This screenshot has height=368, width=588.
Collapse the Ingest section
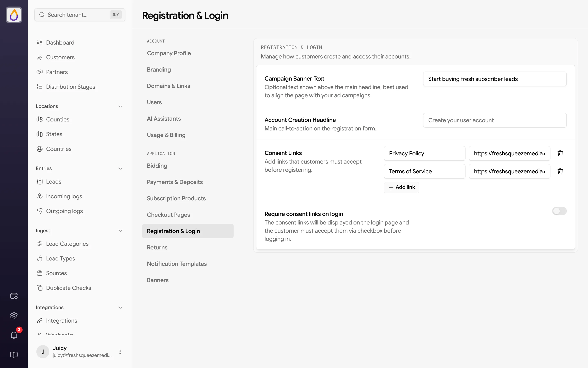pos(120,230)
